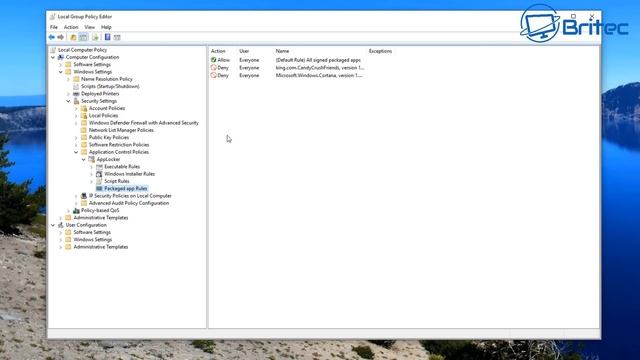Click the Packaged app Rules node icon
The width and height of the screenshot is (640, 360).
point(99,189)
